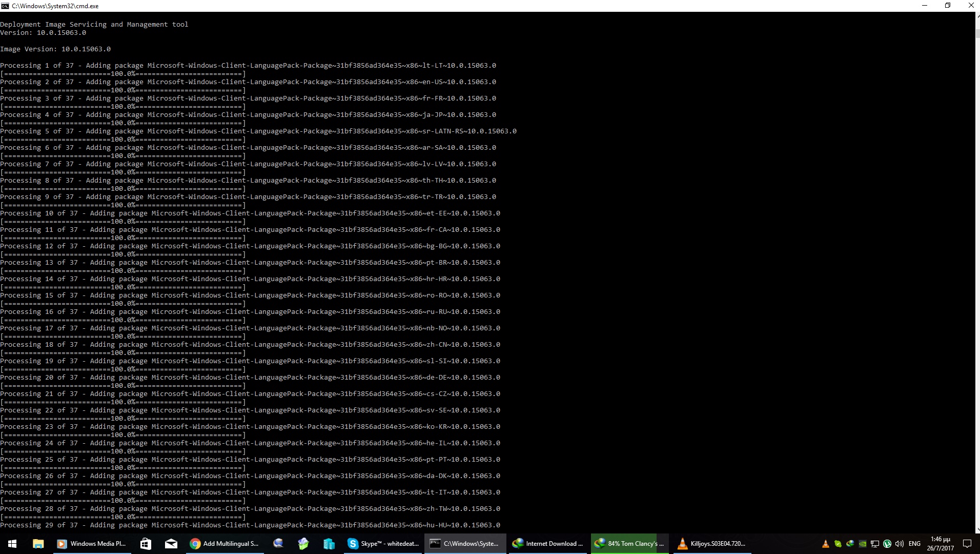The image size is (980, 554).
Task: Click the scrollbar down arrow
Action: click(977, 529)
